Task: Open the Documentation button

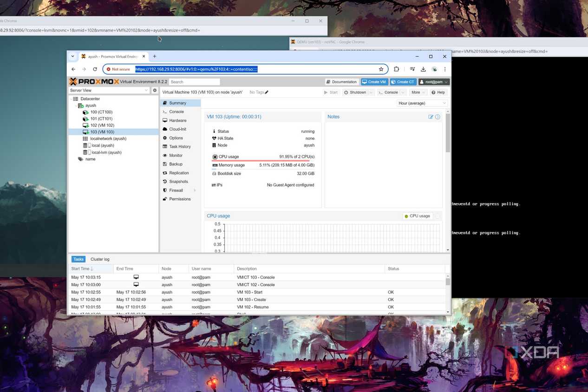Action: 341,82
